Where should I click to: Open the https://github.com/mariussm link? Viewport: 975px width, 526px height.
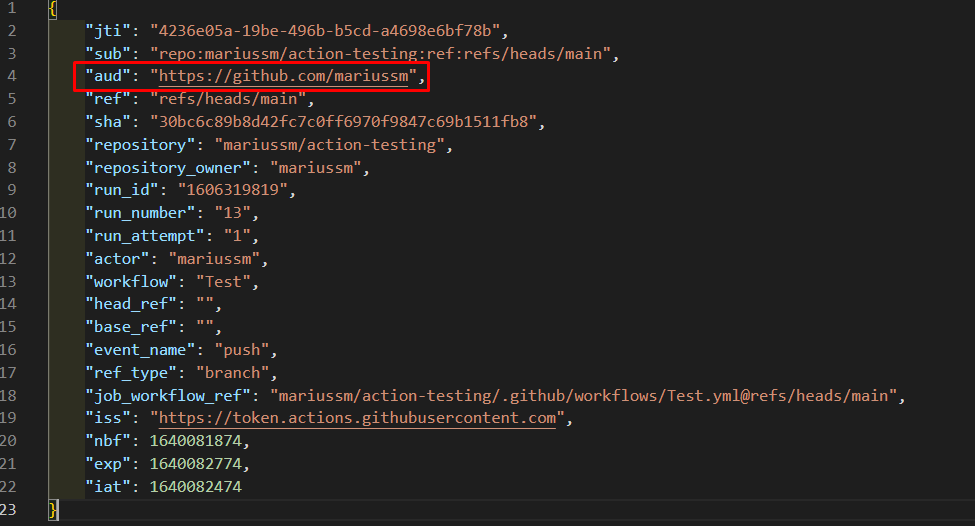coord(283,76)
